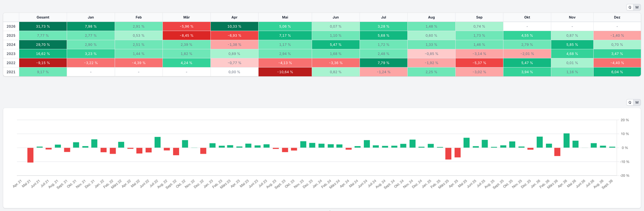
Task: Click the 2026 March cell -5,96 %
Action: [x=187, y=26]
